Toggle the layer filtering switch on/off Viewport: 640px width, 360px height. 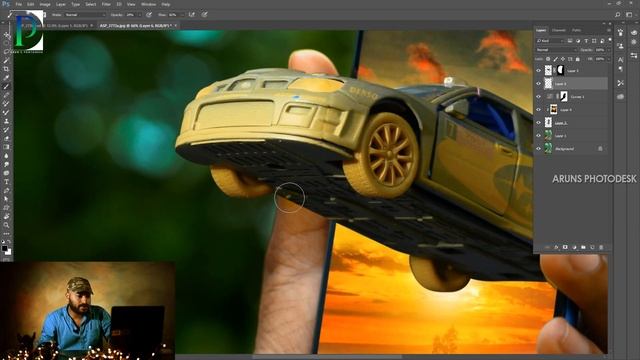click(x=610, y=40)
